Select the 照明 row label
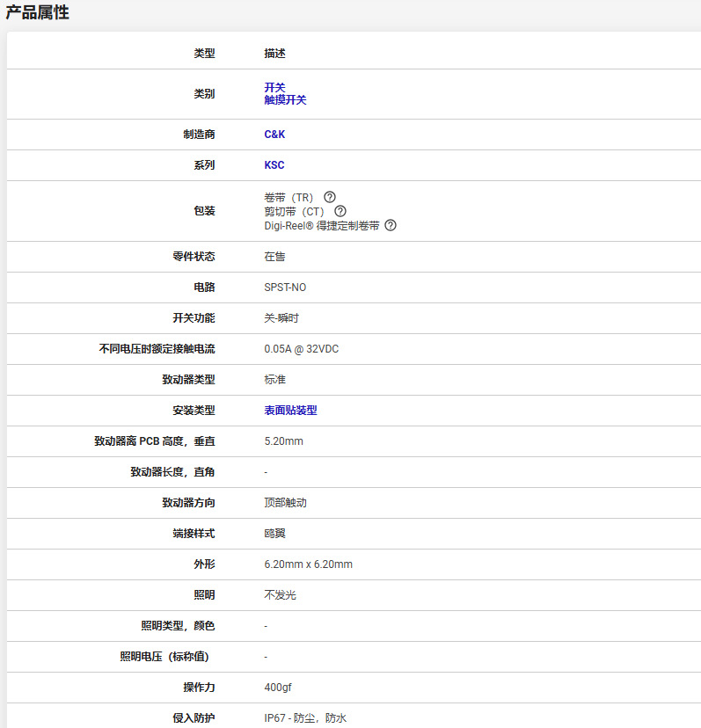Image resolution: width=701 pixels, height=728 pixels. [x=204, y=594]
